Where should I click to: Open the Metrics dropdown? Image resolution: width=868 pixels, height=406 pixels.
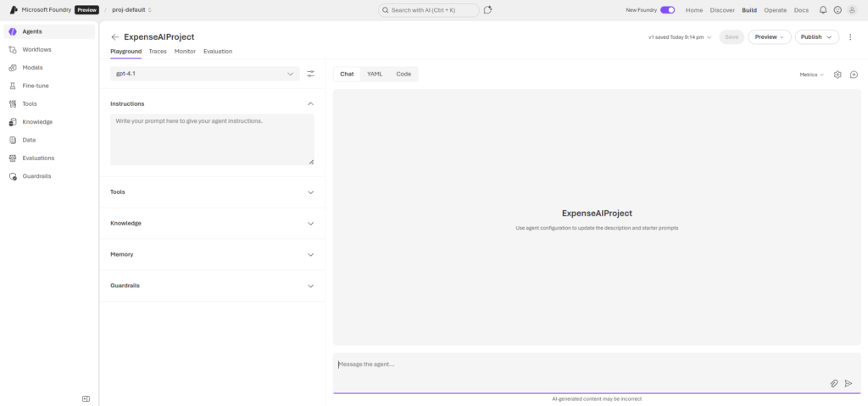(x=811, y=75)
